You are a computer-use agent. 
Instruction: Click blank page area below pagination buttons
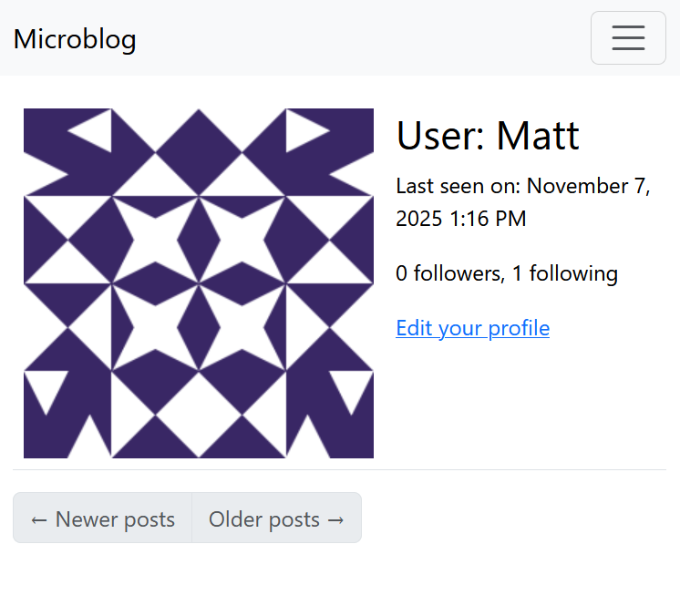point(339,583)
